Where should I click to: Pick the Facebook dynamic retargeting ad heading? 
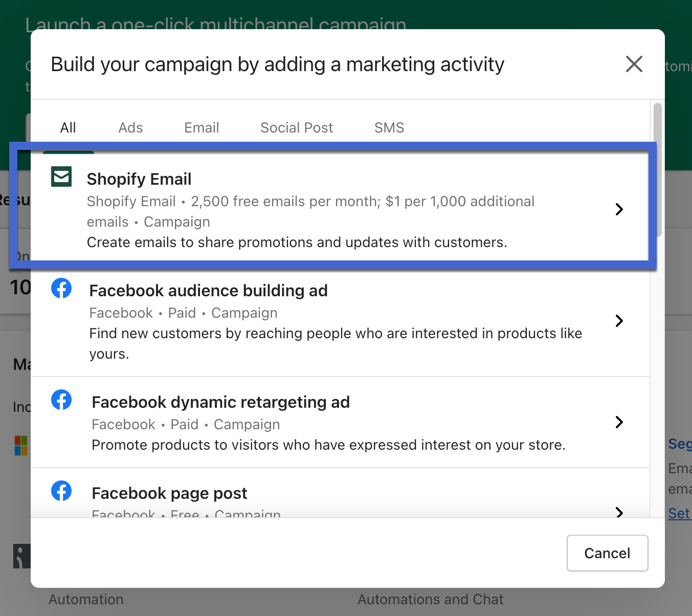point(220,403)
